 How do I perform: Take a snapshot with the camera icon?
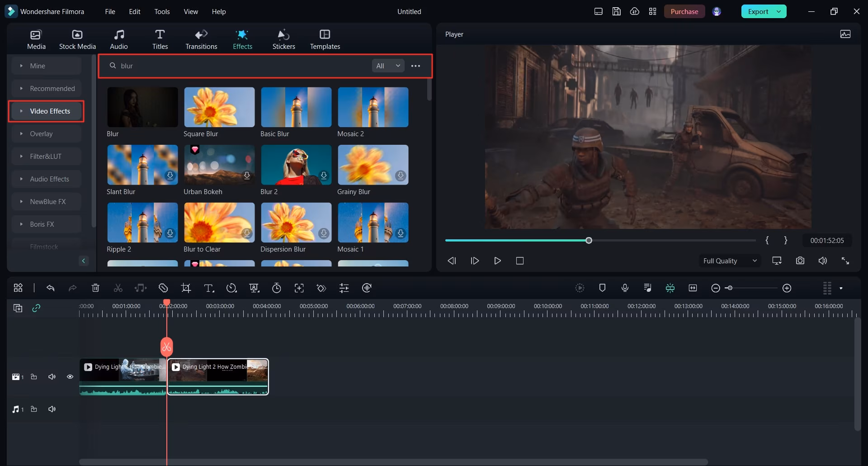(x=800, y=261)
